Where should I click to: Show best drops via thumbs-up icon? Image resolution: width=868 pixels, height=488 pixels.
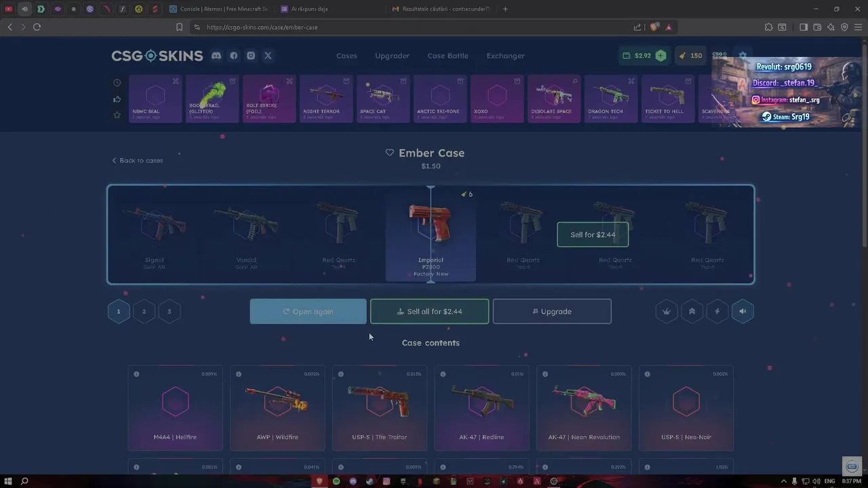point(117,99)
